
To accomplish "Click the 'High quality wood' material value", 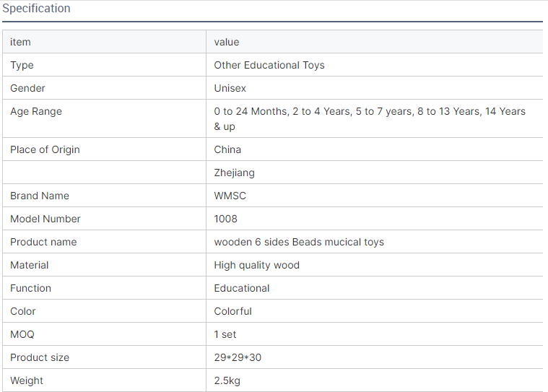I will (256, 265).
